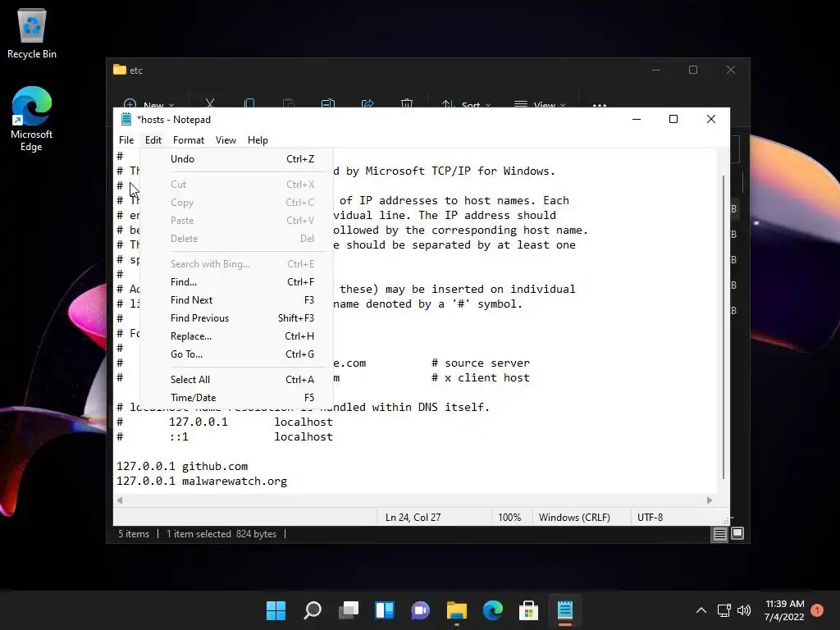Click the Explorer cut (scissors) toolbar icon

coord(210,103)
